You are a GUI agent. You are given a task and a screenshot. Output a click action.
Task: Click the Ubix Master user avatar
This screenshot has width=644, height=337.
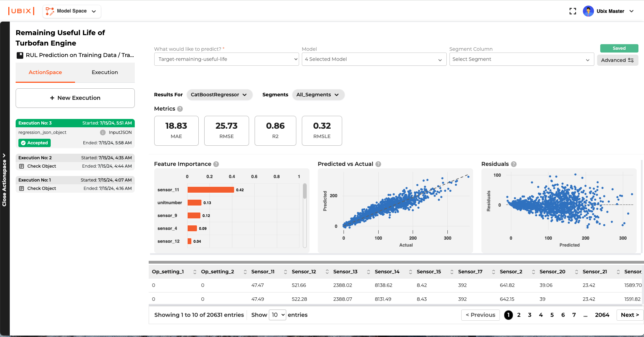point(588,11)
